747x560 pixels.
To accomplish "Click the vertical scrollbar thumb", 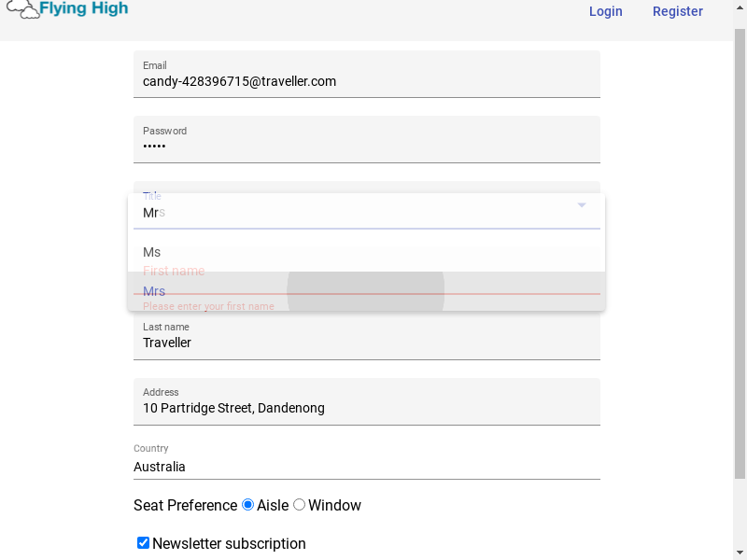I will click(740, 254).
